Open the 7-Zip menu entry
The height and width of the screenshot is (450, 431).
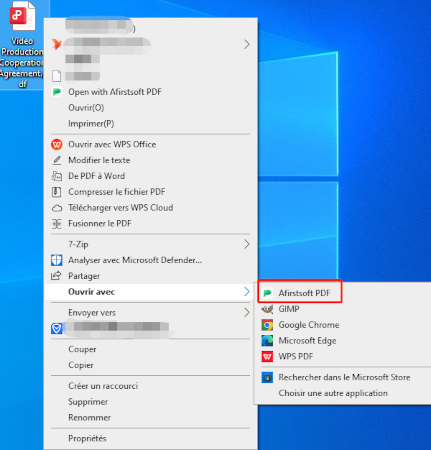(x=150, y=244)
